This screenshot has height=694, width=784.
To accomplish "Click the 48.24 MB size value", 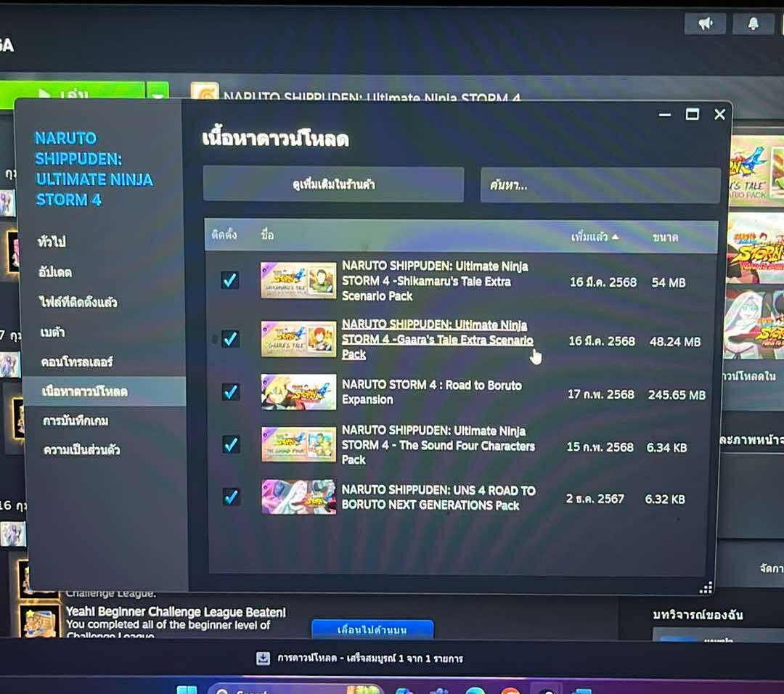I will tap(675, 341).
